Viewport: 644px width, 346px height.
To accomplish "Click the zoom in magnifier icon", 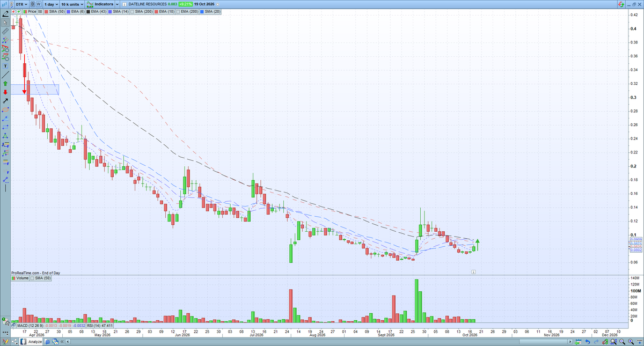I will click(631, 342).
